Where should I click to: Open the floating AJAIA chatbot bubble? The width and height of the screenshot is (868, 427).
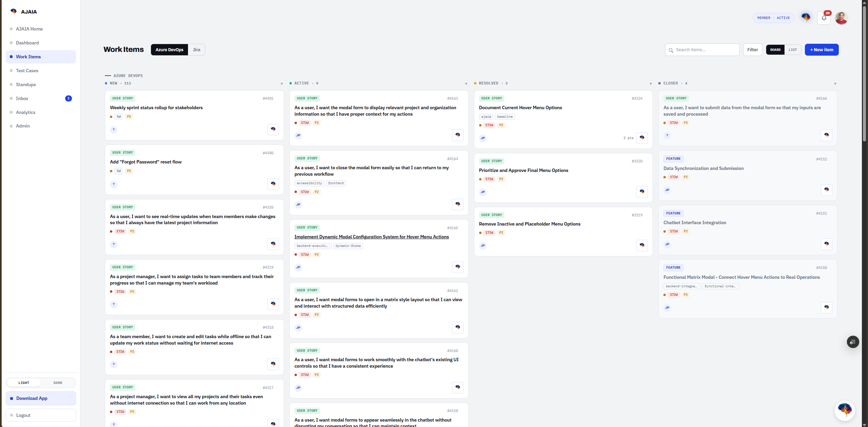[x=845, y=410]
